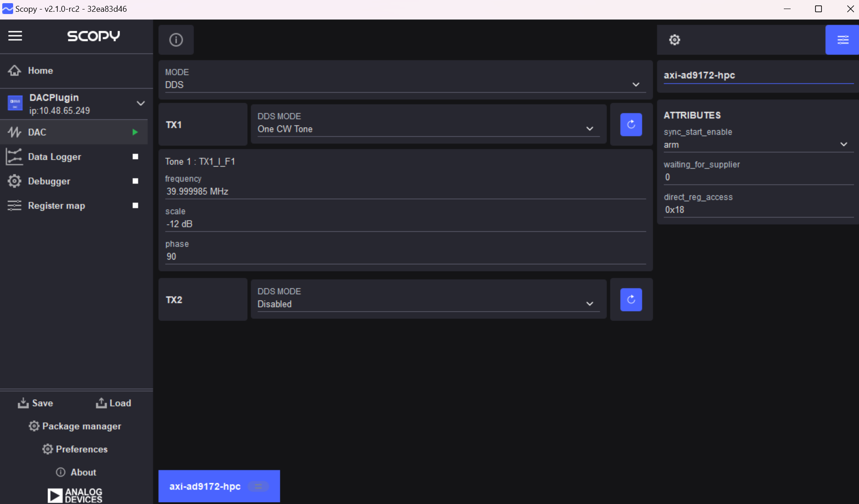This screenshot has width=859, height=504.
Task: Click the Load upload icon
Action: pos(101,403)
